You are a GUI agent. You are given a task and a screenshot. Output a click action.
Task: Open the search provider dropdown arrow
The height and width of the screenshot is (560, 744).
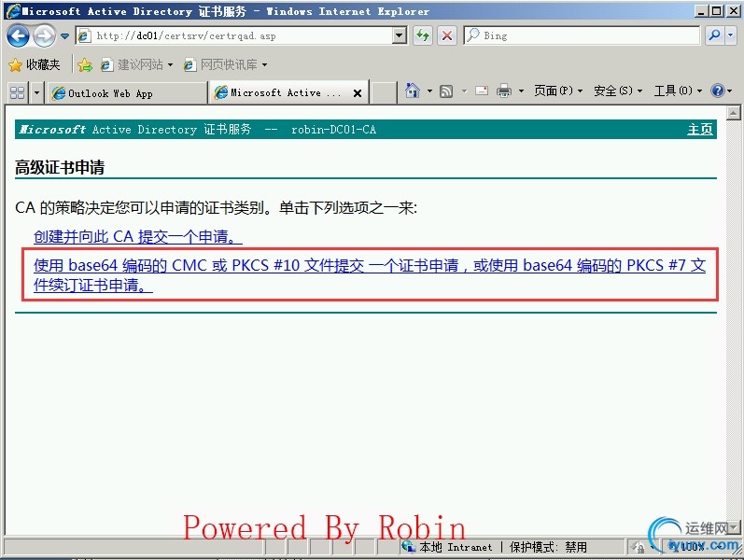pos(730,35)
